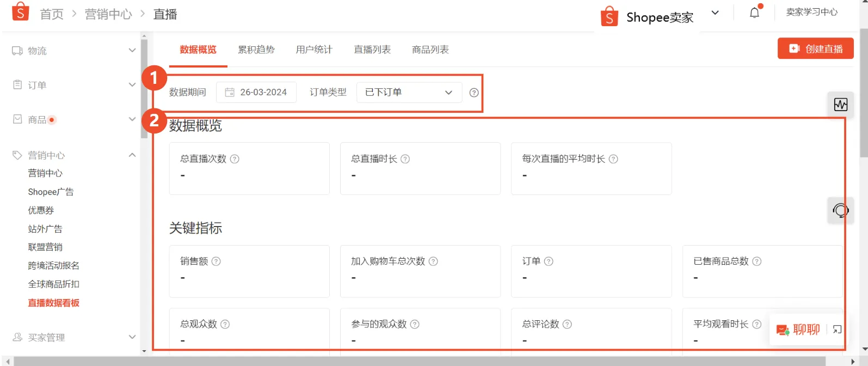
Task: Expand the Shopee卖家 account dropdown
Action: (715, 13)
